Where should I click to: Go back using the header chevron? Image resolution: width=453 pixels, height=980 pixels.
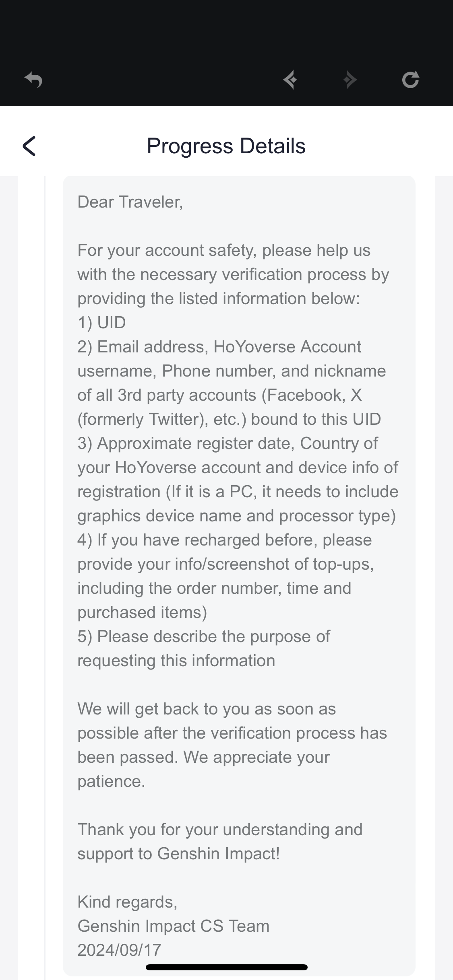point(29,146)
